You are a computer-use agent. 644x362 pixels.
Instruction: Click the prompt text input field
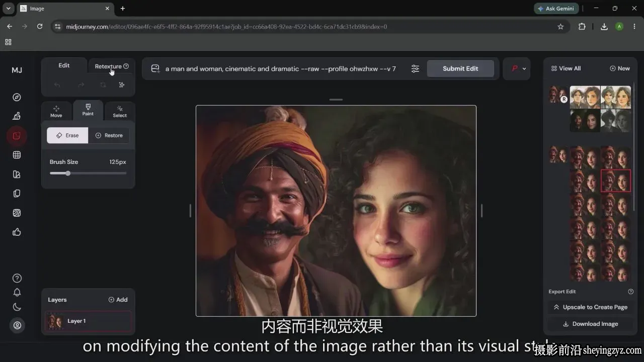click(281, 69)
